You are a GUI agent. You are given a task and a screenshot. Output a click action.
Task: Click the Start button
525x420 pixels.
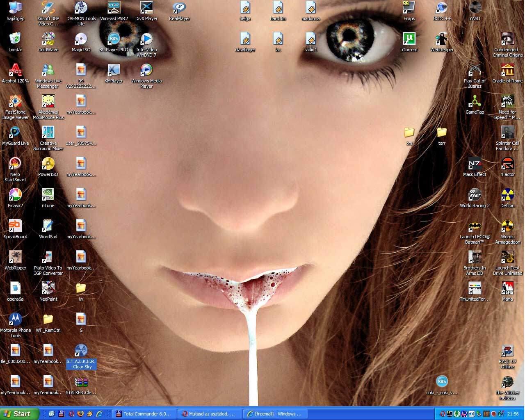click(x=20, y=414)
